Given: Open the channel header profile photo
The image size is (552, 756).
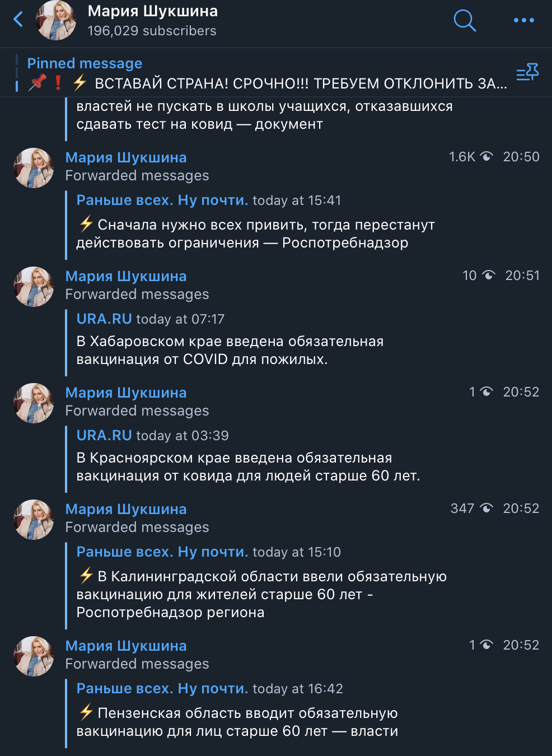Looking at the screenshot, I should pyautogui.click(x=56, y=21).
